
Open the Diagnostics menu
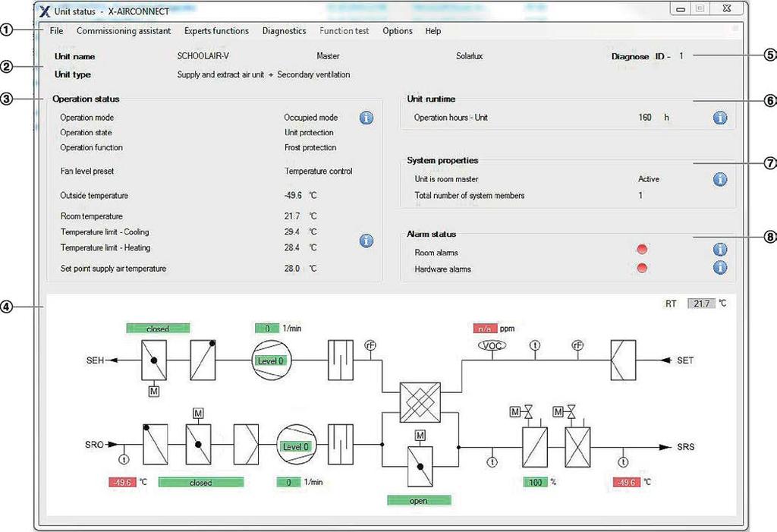click(284, 31)
